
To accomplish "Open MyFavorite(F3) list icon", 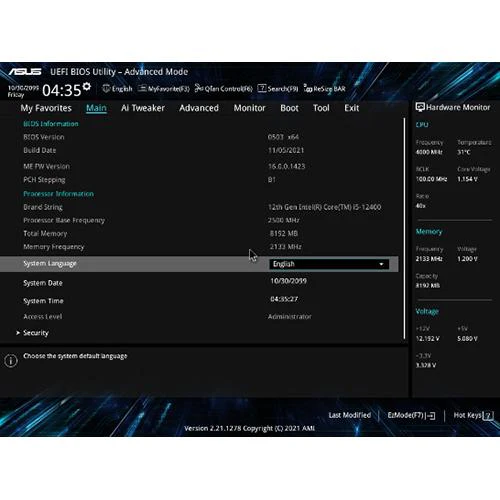I will click(x=142, y=88).
